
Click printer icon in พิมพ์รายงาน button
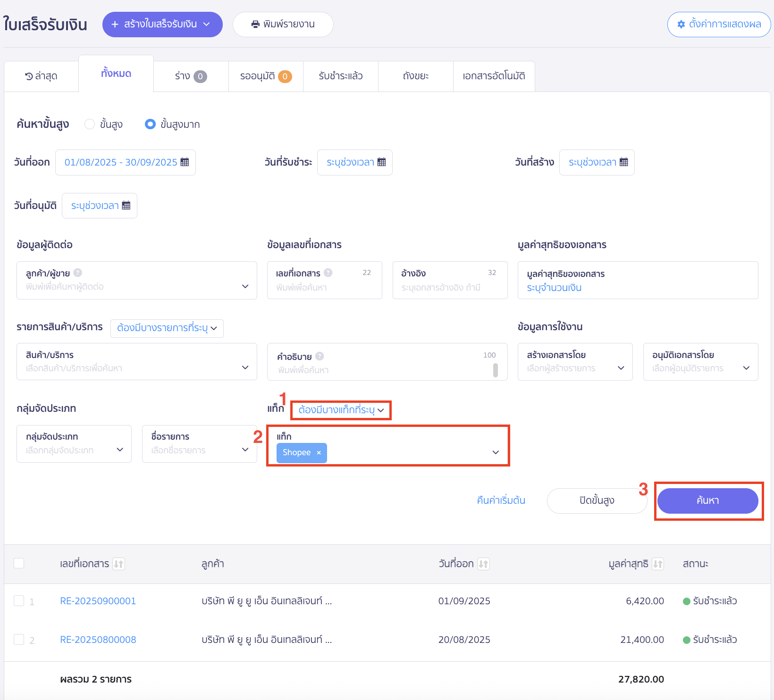255,25
